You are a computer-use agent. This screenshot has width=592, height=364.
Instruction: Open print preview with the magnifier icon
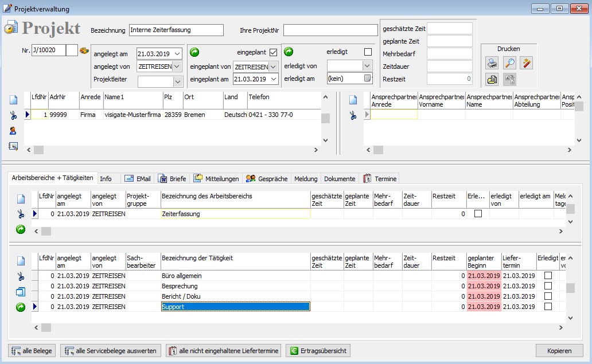coord(509,63)
